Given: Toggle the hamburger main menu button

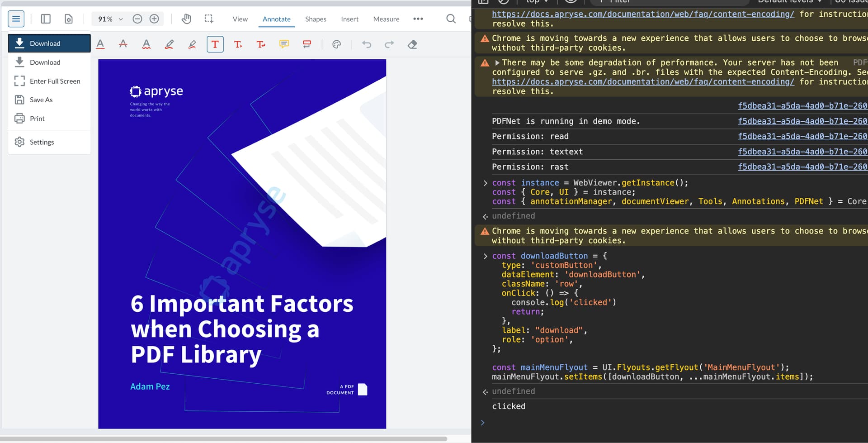Looking at the screenshot, I should 16,19.
